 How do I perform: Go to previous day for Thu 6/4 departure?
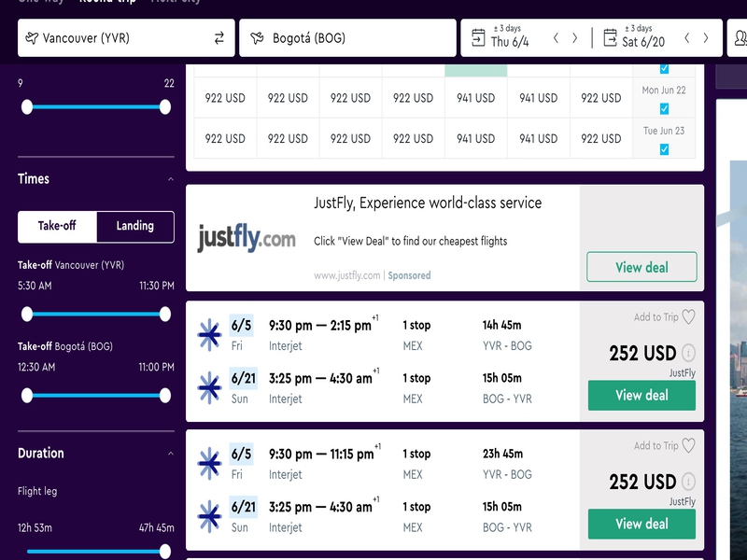click(556, 38)
